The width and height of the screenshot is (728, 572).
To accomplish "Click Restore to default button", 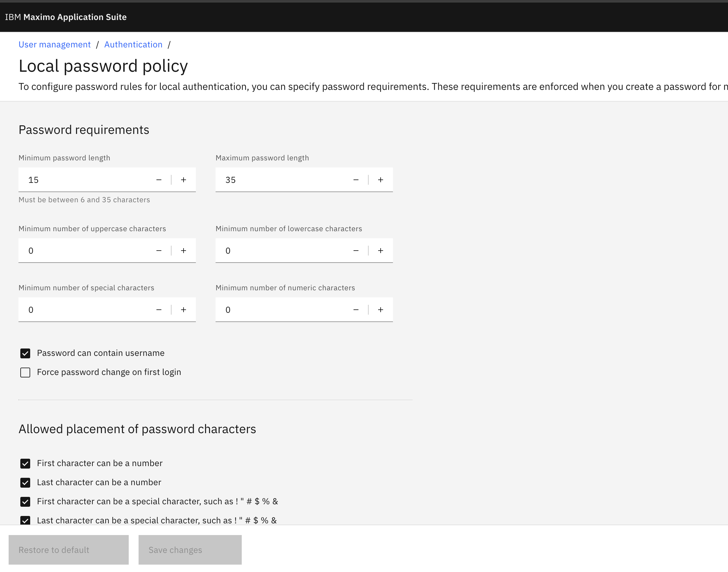I will coord(68,550).
